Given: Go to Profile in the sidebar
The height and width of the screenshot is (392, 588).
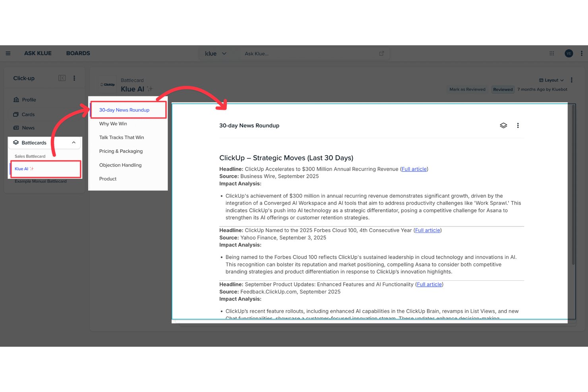Looking at the screenshot, I should [x=29, y=100].
